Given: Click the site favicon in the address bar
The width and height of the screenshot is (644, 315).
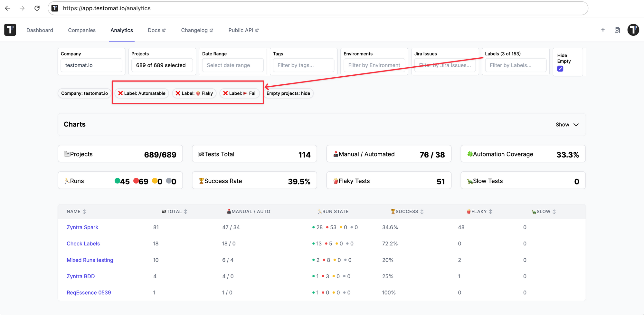Looking at the screenshot, I should (x=55, y=8).
